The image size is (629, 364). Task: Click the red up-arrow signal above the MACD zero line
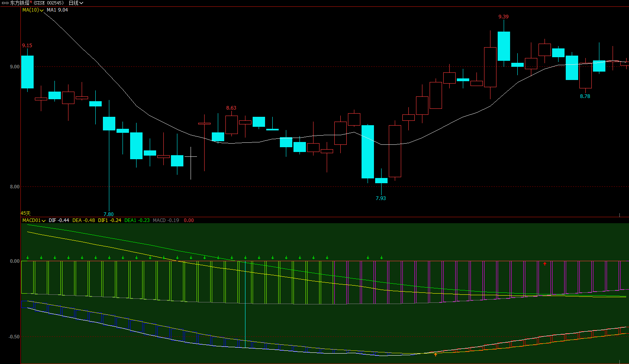pyautogui.click(x=545, y=264)
